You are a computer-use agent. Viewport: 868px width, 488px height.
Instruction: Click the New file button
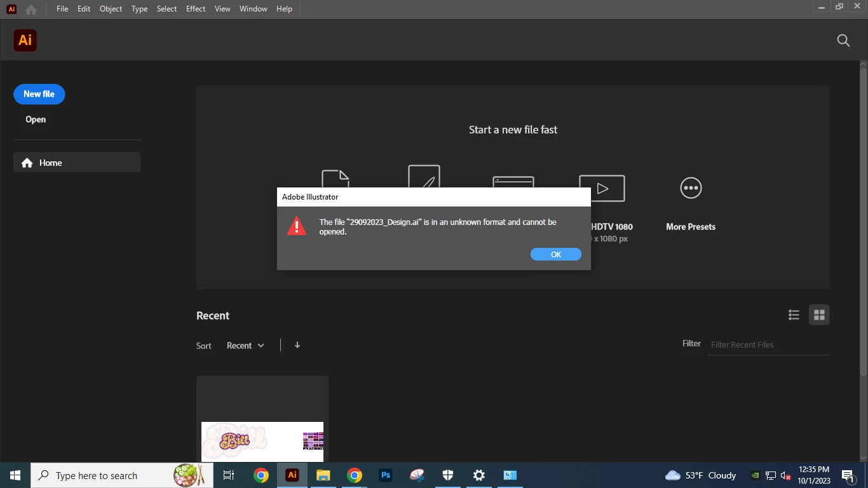pos(39,94)
